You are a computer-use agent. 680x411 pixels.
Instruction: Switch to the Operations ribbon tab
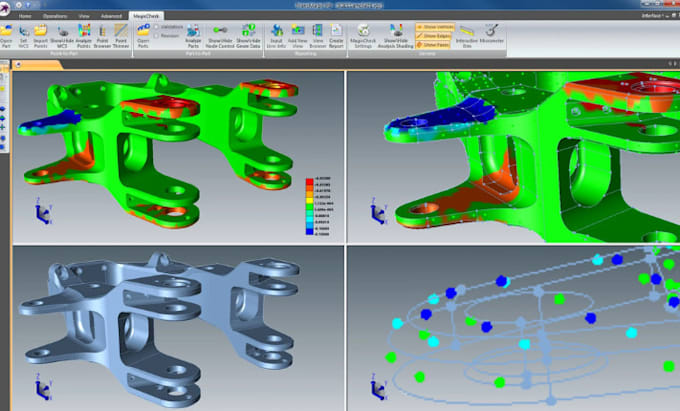pos(55,16)
